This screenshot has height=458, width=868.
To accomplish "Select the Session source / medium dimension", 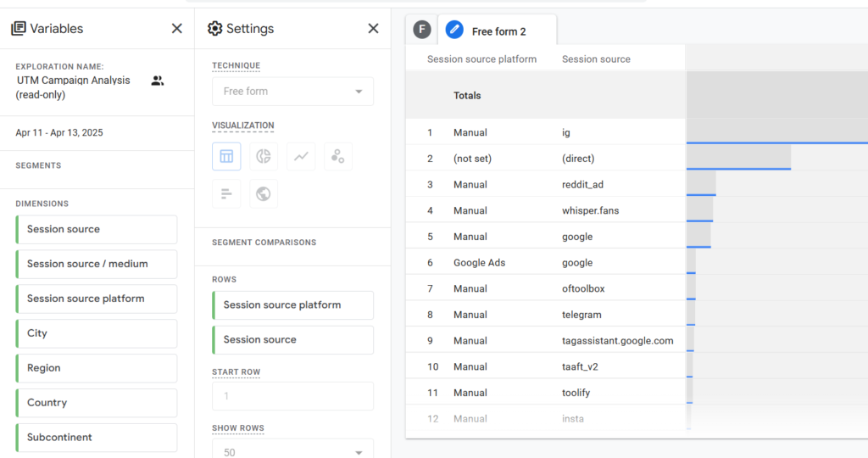I will tap(97, 264).
